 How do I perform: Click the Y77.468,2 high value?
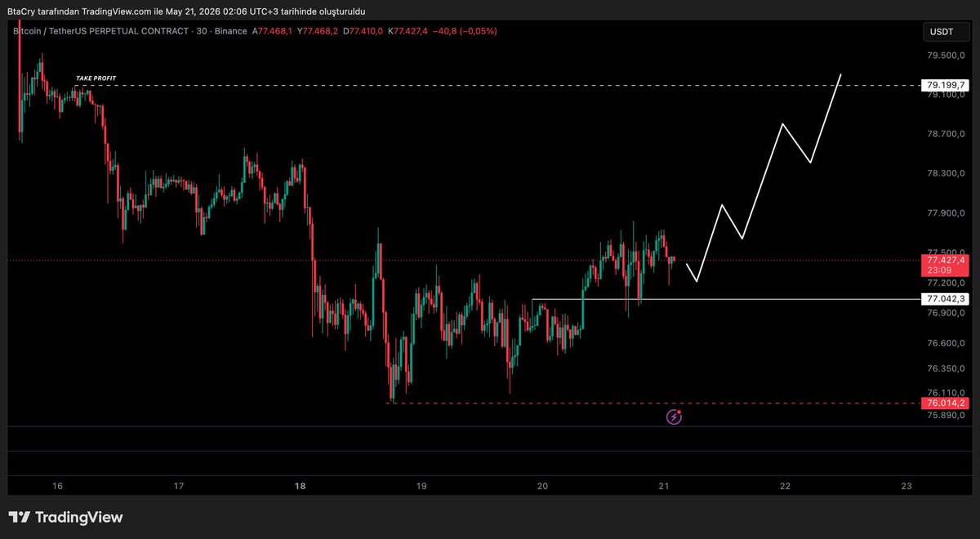(x=318, y=31)
